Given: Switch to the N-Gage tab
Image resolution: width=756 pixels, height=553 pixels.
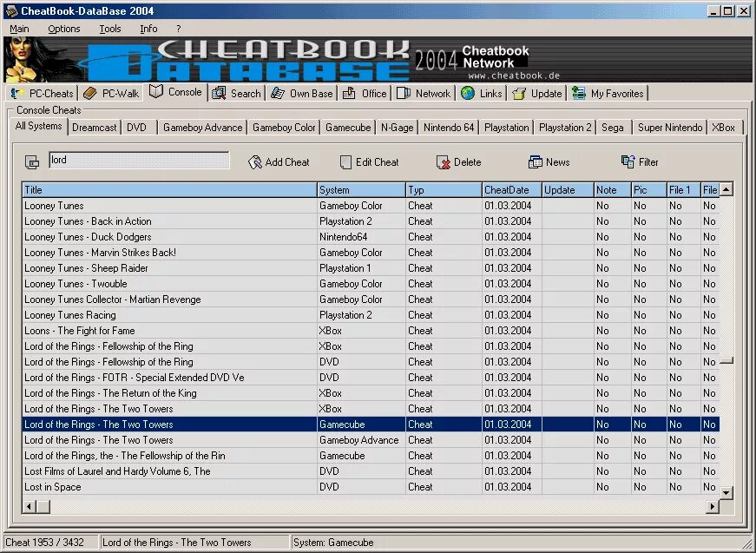Looking at the screenshot, I should pyautogui.click(x=398, y=128).
